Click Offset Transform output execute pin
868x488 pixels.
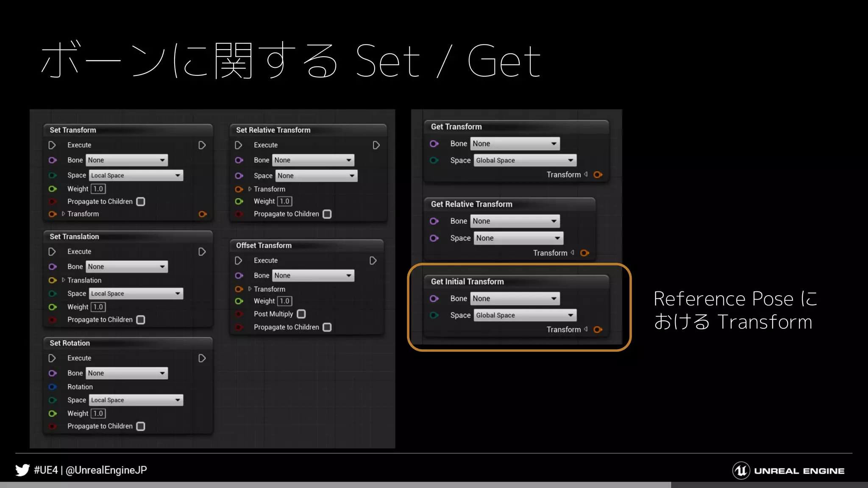[x=373, y=261]
